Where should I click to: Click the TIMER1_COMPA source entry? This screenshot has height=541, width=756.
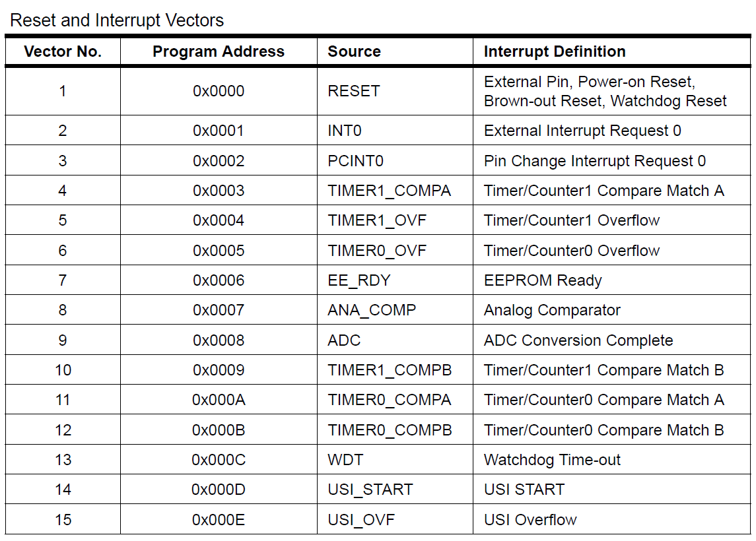pyautogui.click(x=389, y=191)
